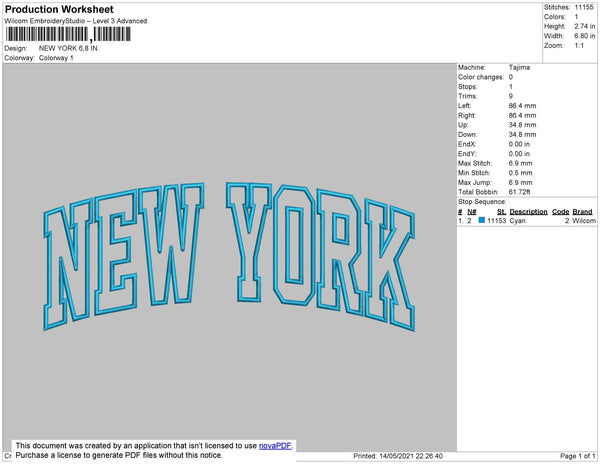Click the 'Brand' column header
Viewport: 600px width, 464px height.
coord(582,212)
